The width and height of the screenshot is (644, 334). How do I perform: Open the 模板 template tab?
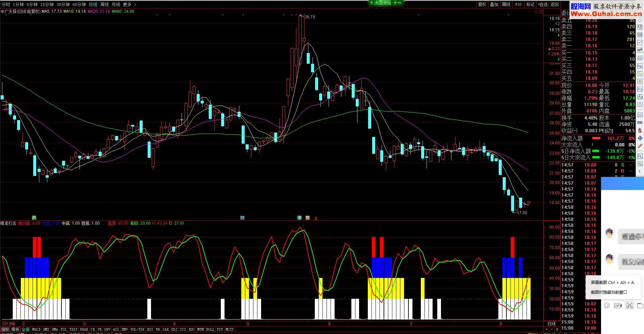tap(15, 330)
